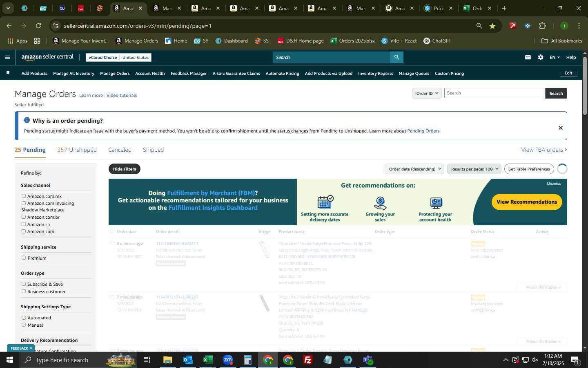Reload the page with the browser refresh icon
Viewport: 588px width, 368px height.
click(38, 26)
